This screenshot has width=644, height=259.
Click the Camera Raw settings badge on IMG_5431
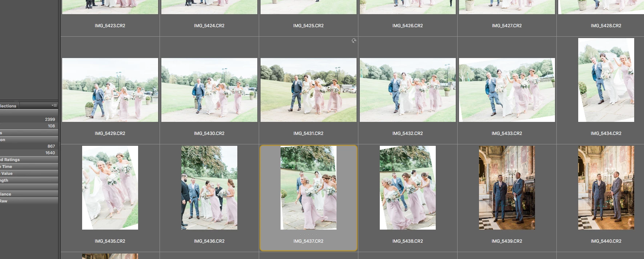354,41
